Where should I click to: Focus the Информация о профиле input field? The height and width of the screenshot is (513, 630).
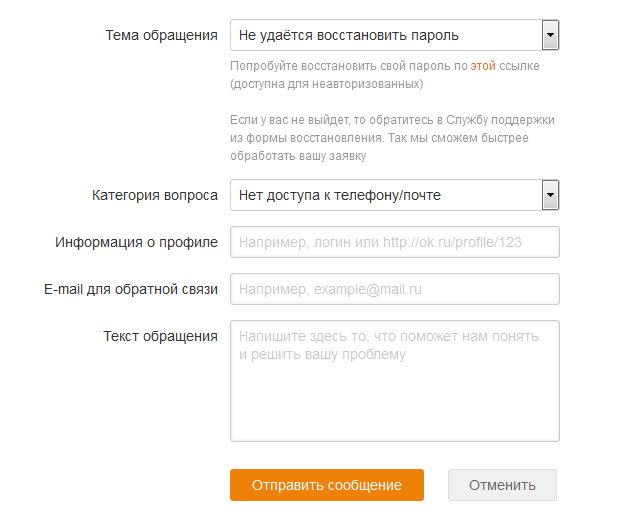point(394,242)
